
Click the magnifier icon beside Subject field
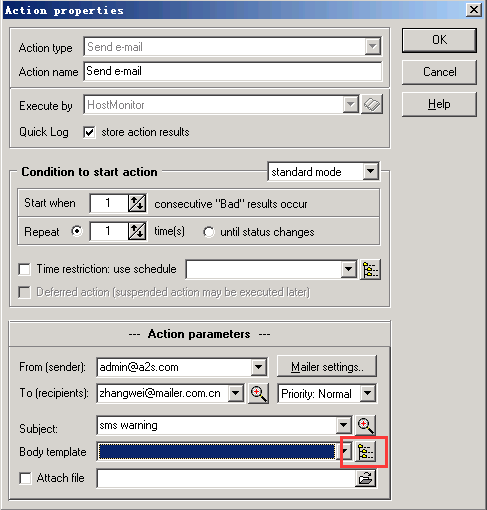(365, 425)
